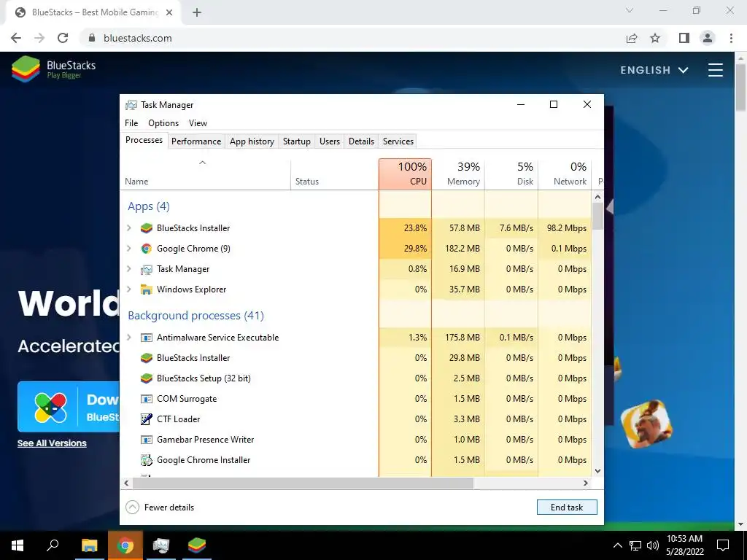Click the Gamebar Presence Writer icon
Viewport: 747px width, 560px height.
tap(146, 440)
